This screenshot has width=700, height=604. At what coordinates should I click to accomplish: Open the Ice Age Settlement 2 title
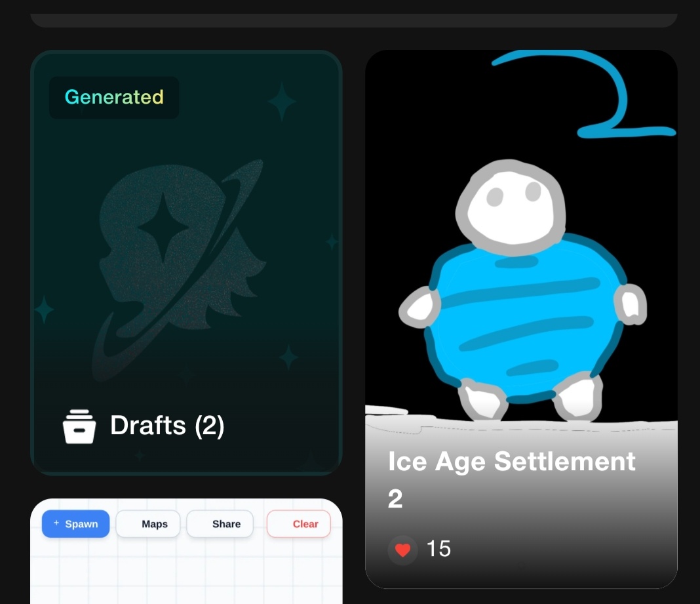pos(512,479)
